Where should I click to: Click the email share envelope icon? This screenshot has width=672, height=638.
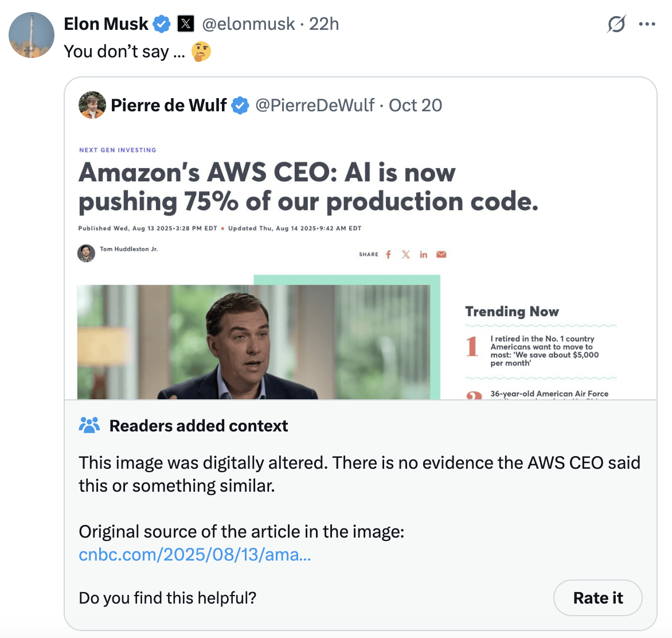[441, 254]
